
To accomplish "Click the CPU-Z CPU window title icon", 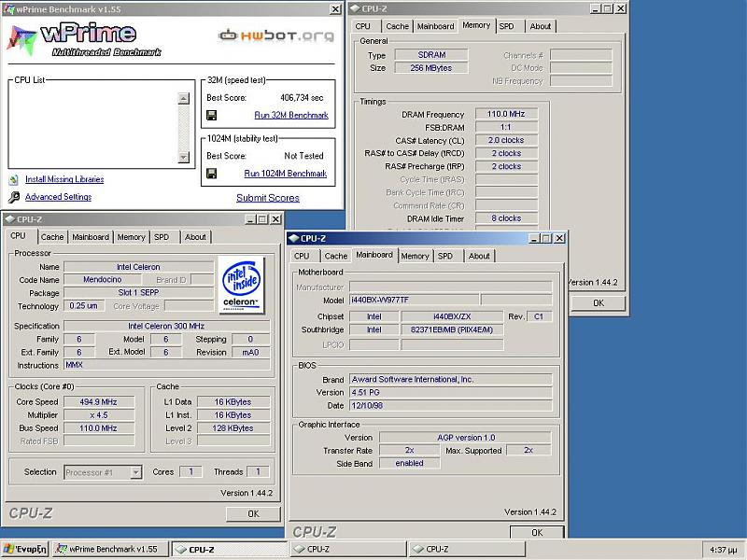I will click(9, 219).
